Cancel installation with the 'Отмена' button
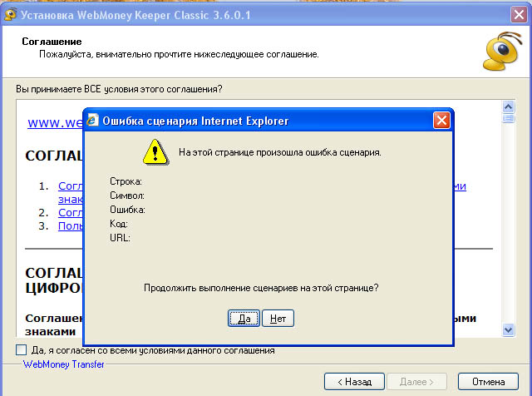Screen dimensions: 532x396 pos(488,382)
